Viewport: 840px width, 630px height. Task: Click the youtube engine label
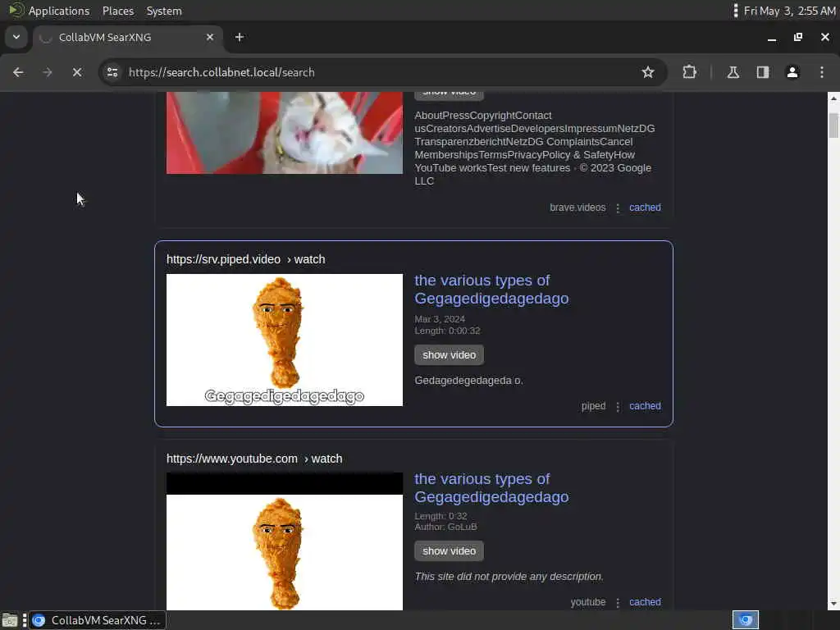coord(587,602)
